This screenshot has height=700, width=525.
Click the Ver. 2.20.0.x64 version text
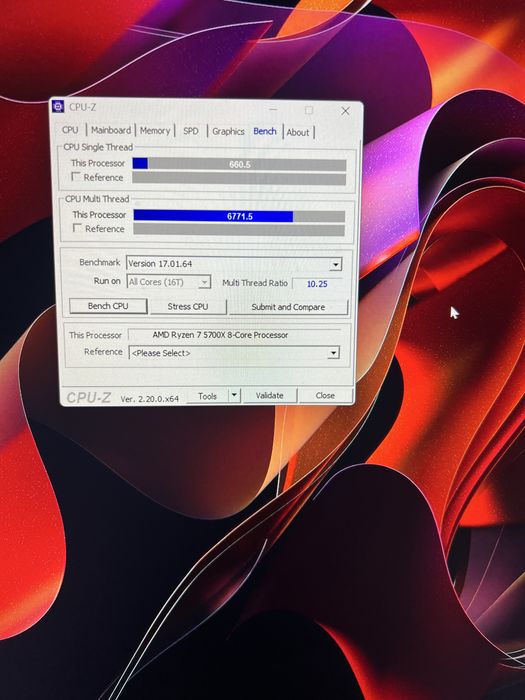(x=150, y=399)
